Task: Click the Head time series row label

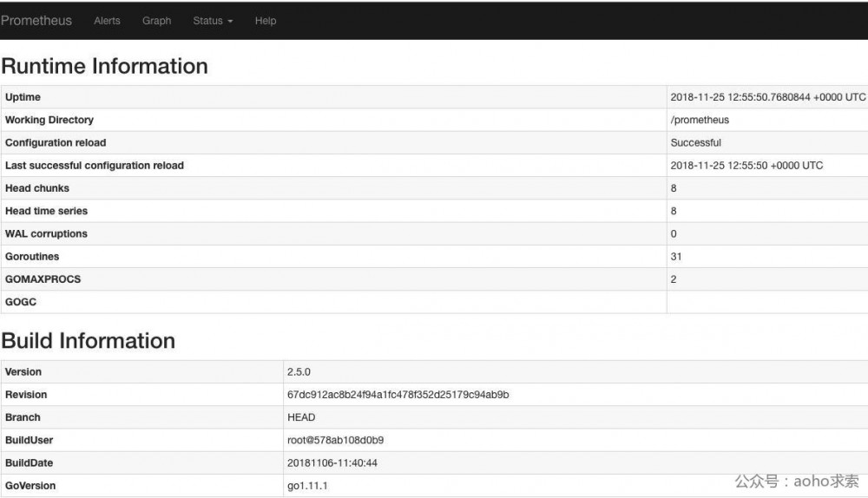Action: click(47, 211)
